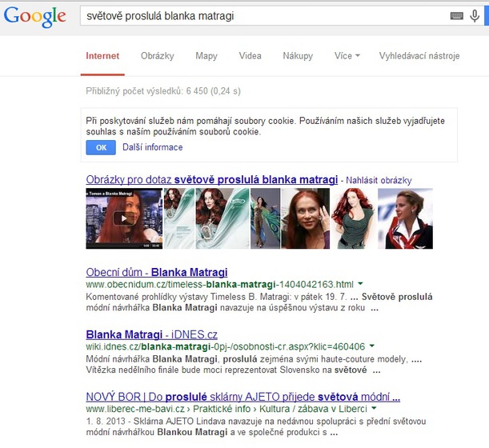
Task: Open the NOVÝ BOR sklárna AJETO result
Action: pyautogui.click(x=243, y=397)
